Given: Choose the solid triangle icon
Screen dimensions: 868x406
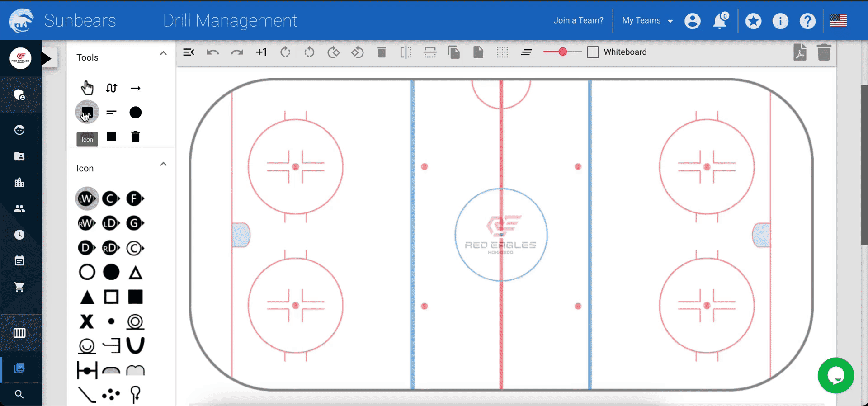Looking at the screenshot, I should pyautogui.click(x=87, y=297).
